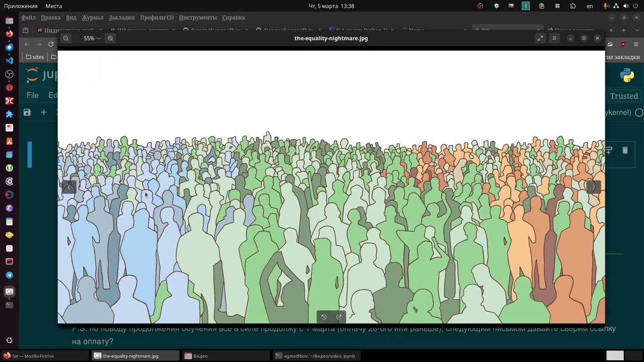The image size is (644, 362).
Task: Open the Файл menu in Firefox
Action: click(x=28, y=18)
